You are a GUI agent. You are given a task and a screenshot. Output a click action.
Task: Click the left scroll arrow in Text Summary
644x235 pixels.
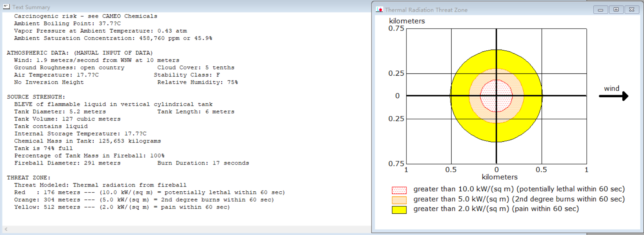tap(6, 229)
